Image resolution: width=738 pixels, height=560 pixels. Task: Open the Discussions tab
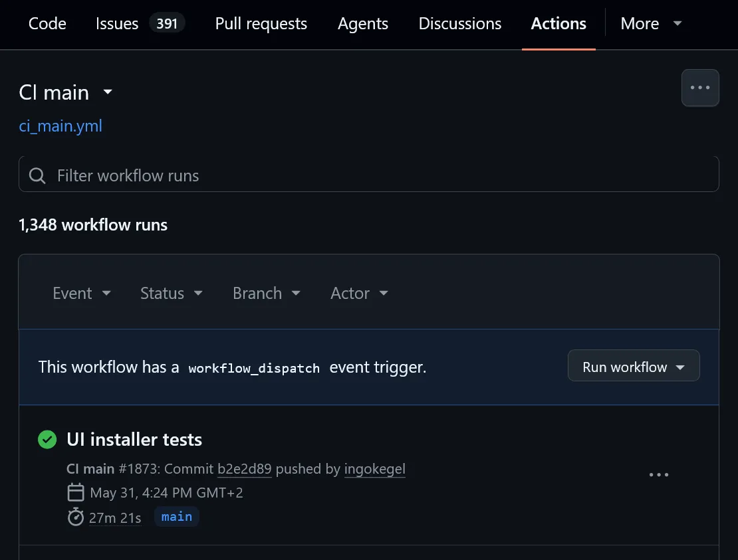(x=460, y=23)
